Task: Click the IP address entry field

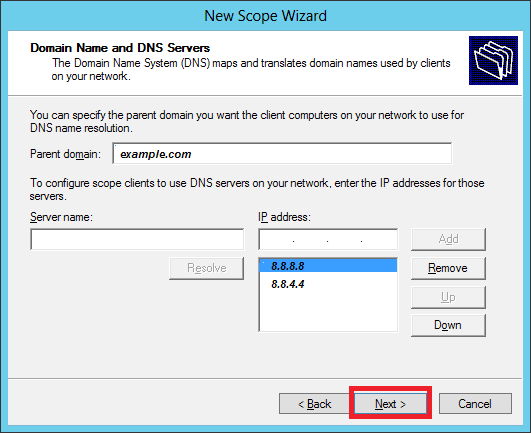Action: 328,239
